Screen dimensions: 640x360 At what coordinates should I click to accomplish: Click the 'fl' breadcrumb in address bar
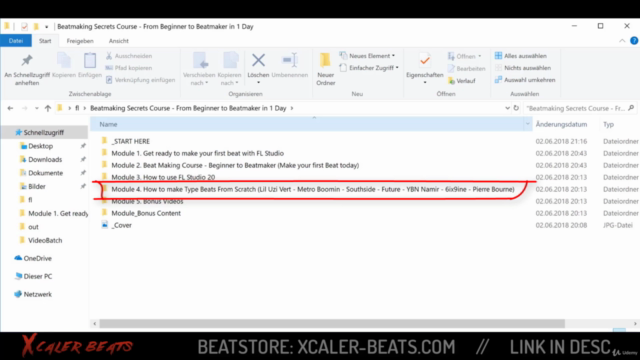click(77, 108)
